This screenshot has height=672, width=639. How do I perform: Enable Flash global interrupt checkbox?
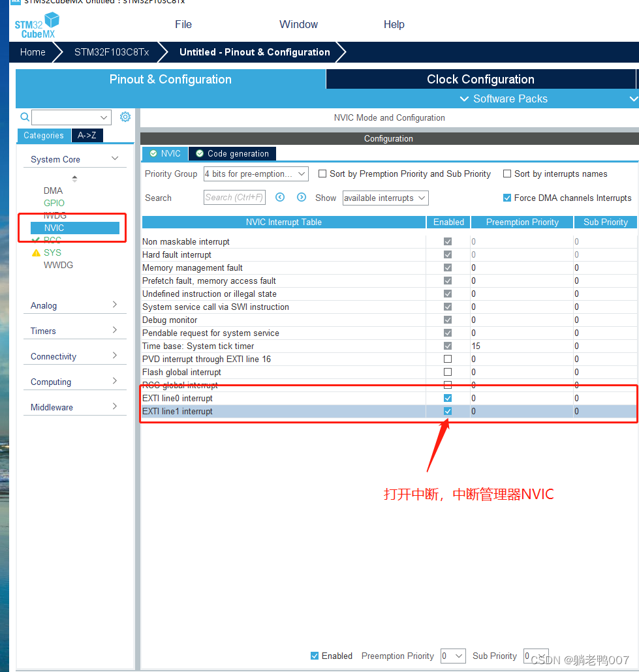[448, 372]
